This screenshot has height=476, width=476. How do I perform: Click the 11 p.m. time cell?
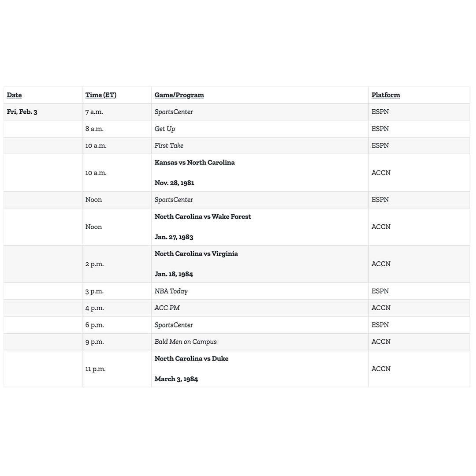click(x=95, y=369)
